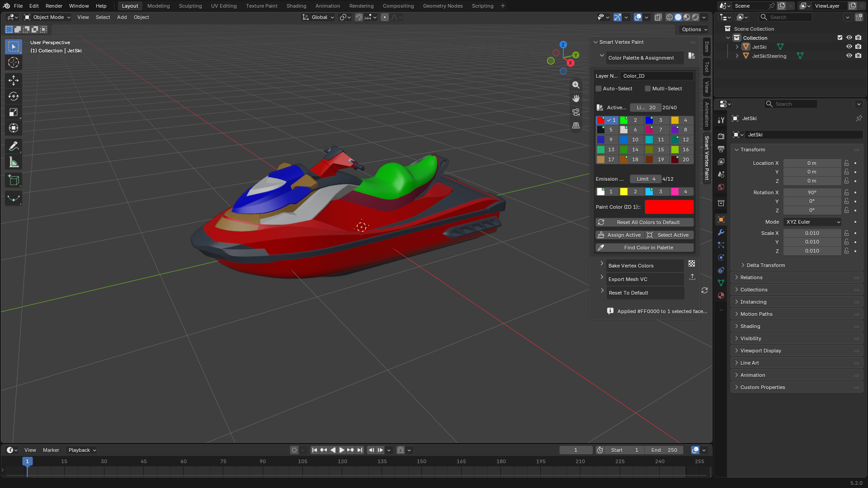The height and width of the screenshot is (488, 868).
Task: Open the File menu
Action: coord(18,6)
